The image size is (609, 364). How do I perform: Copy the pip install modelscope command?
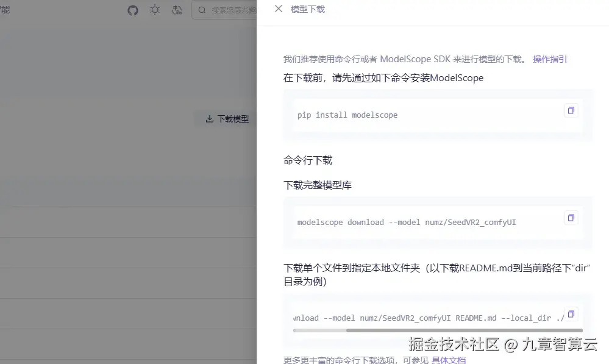click(571, 110)
